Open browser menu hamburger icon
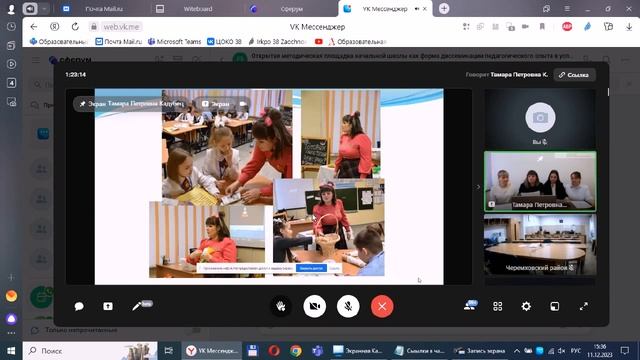This screenshot has height=360, width=640. tap(567, 9)
